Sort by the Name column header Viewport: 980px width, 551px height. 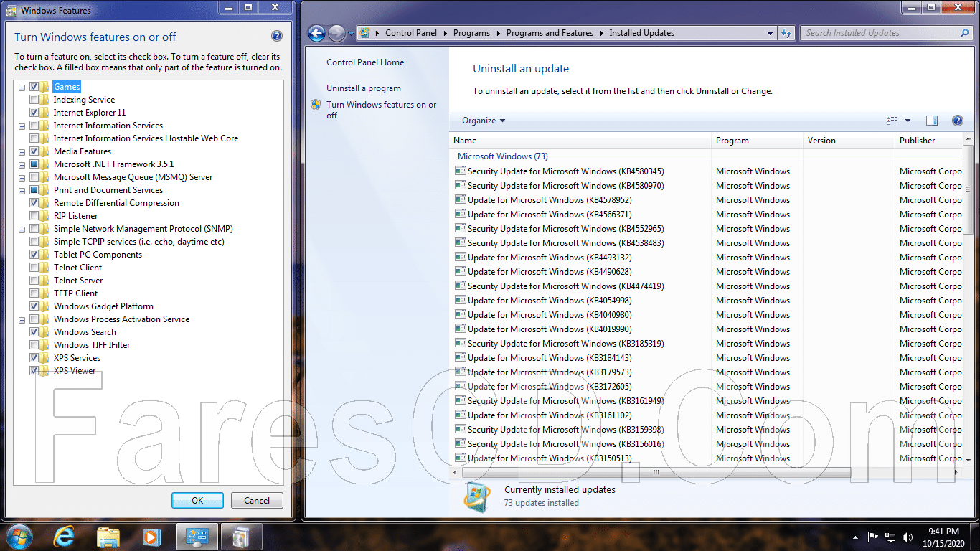coord(581,141)
